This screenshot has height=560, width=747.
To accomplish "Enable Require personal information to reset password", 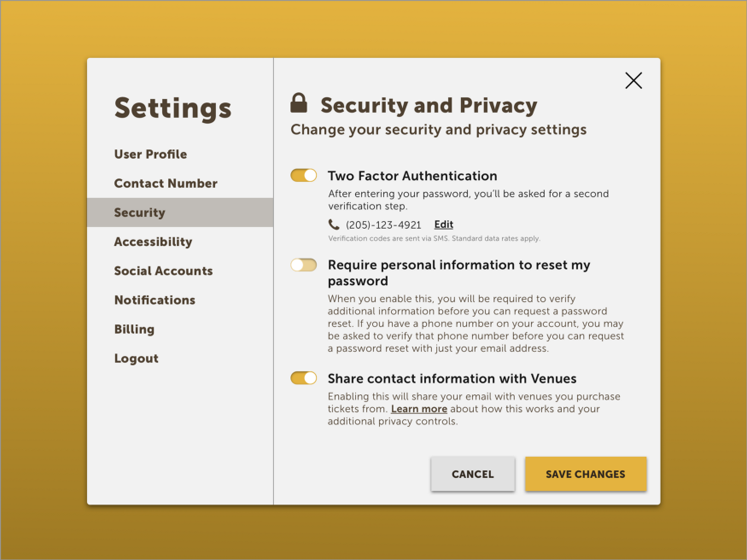I will point(303,265).
